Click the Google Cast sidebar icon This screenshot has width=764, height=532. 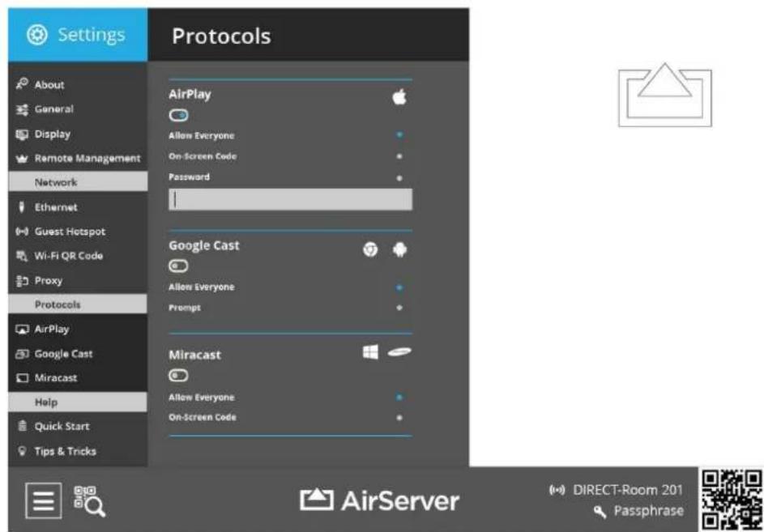[x=22, y=354]
